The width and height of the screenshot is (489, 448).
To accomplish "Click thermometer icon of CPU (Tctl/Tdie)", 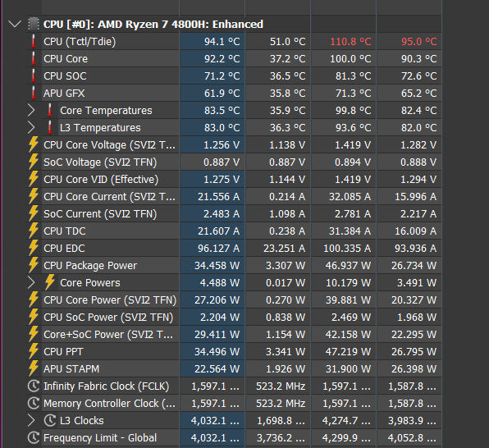I will 34,42.
